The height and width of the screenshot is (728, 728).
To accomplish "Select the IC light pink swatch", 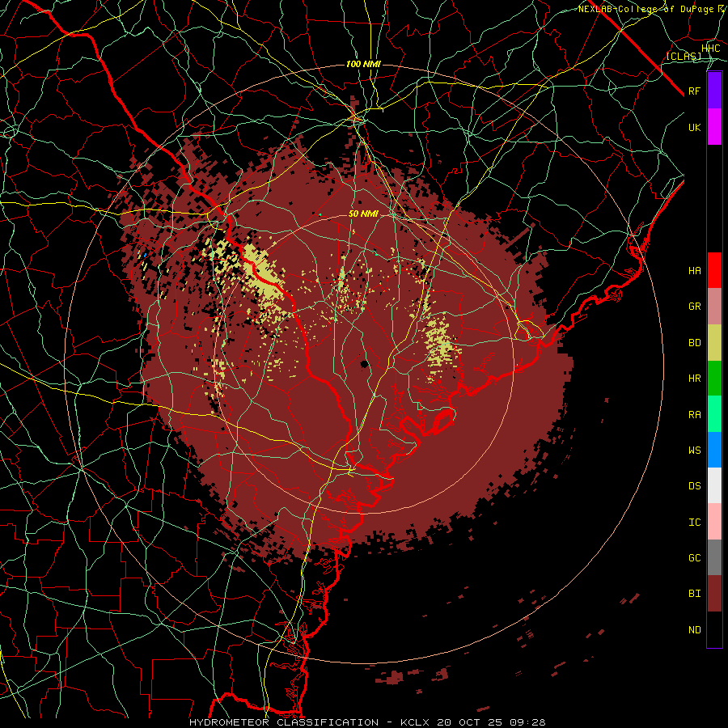I will pyautogui.click(x=714, y=522).
